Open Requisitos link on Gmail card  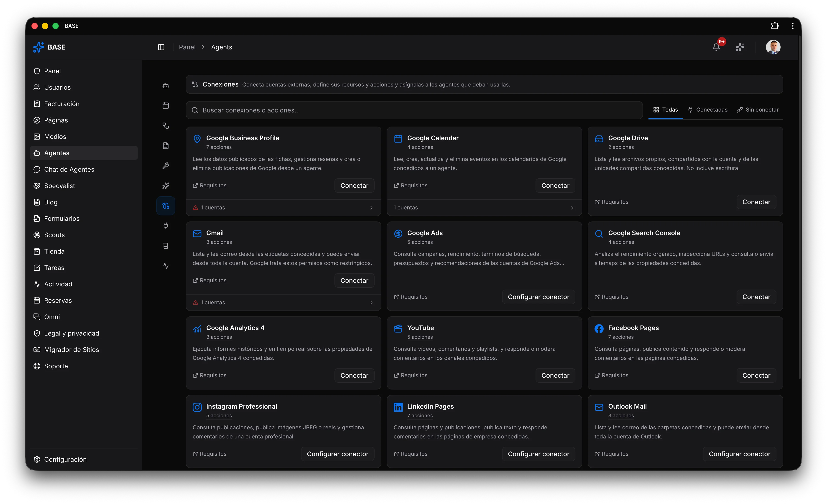[x=209, y=280]
